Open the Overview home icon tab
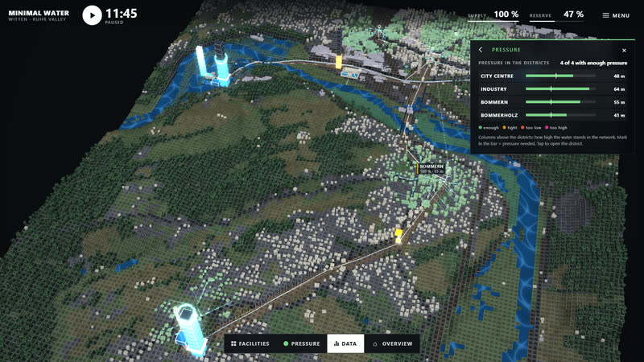 375,344
